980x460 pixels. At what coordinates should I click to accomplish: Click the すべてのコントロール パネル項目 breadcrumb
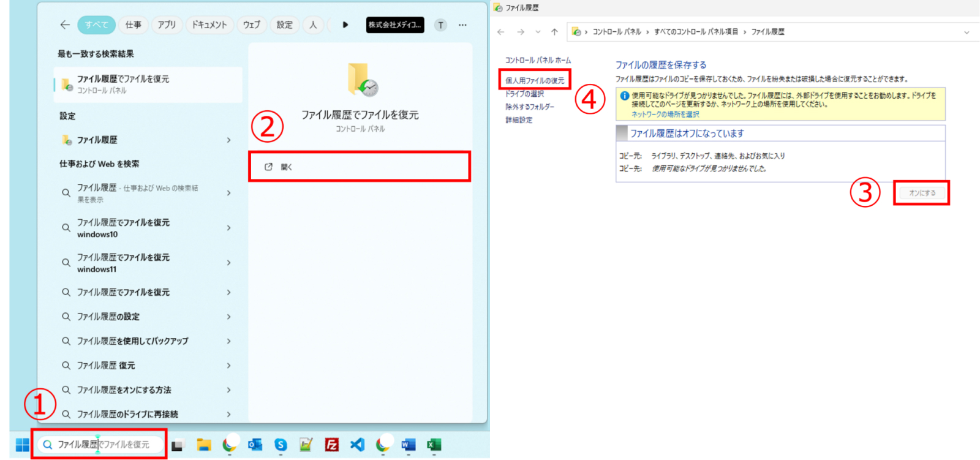[x=696, y=32]
